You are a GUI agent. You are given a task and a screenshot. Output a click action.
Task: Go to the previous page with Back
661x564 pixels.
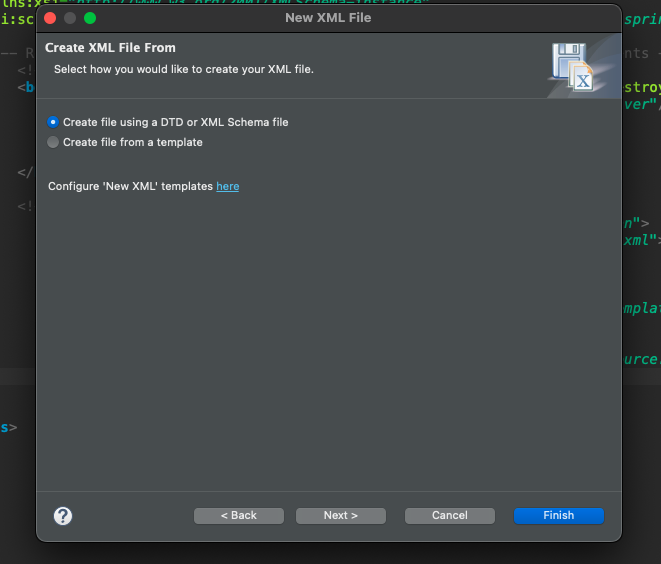239,516
